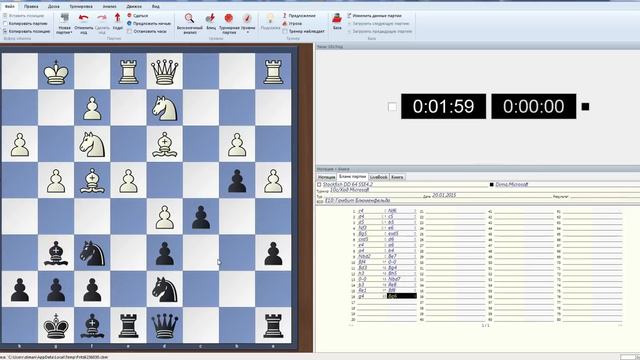Click Загрузить предыдущую партию
The width and height of the screenshot is (640, 360).
[x=380, y=31]
